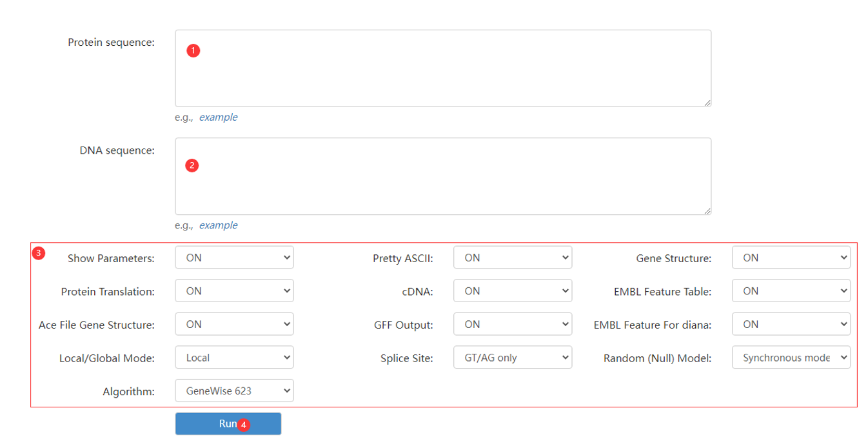Click the 'Local/Global Mode:' label

tap(107, 358)
